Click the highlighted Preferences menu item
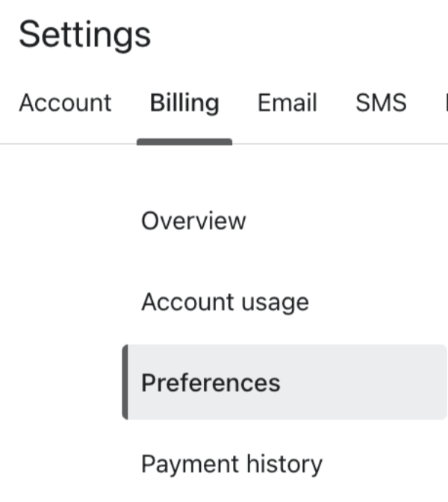The width and height of the screenshot is (448, 502). click(211, 382)
